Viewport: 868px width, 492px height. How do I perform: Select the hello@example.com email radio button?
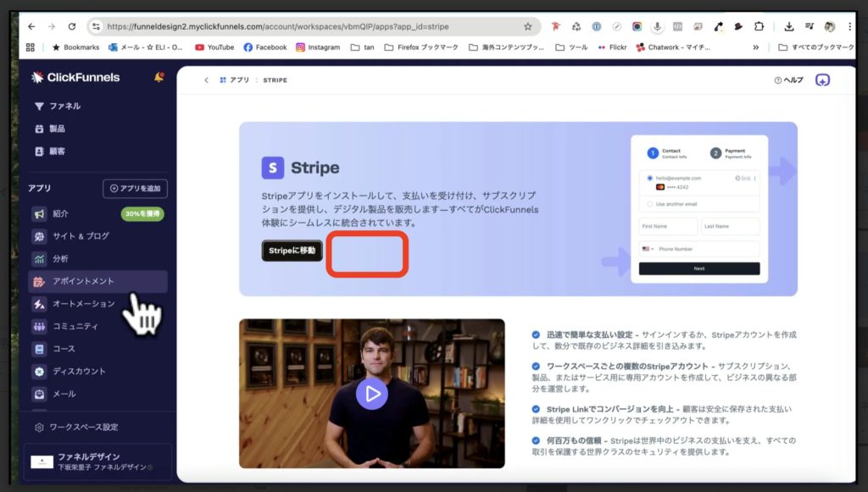pos(650,178)
